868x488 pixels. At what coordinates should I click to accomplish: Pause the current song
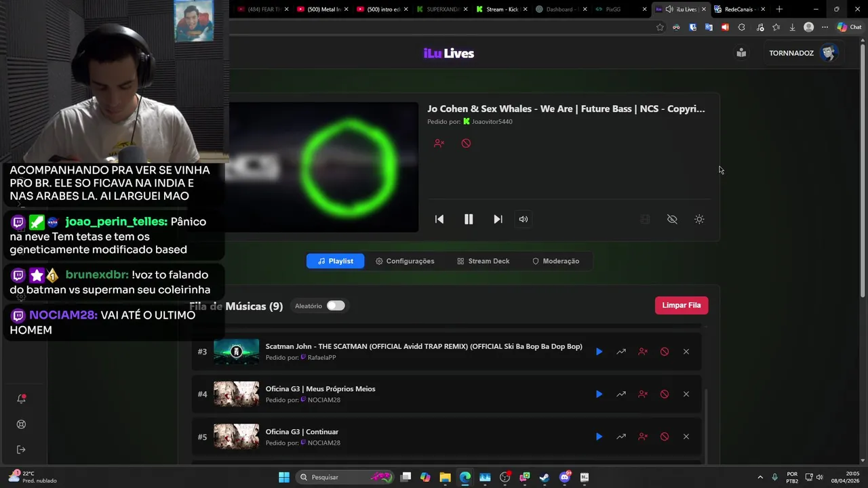469,219
